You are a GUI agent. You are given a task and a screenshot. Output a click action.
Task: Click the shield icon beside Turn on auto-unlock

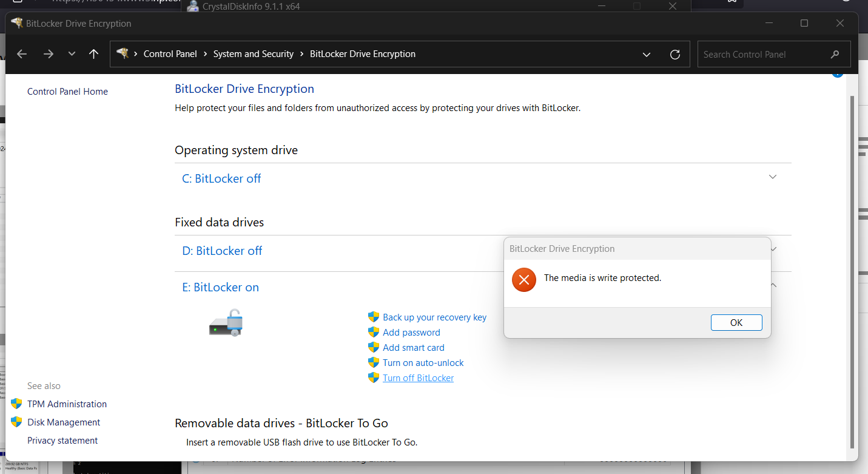pos(373,362)
